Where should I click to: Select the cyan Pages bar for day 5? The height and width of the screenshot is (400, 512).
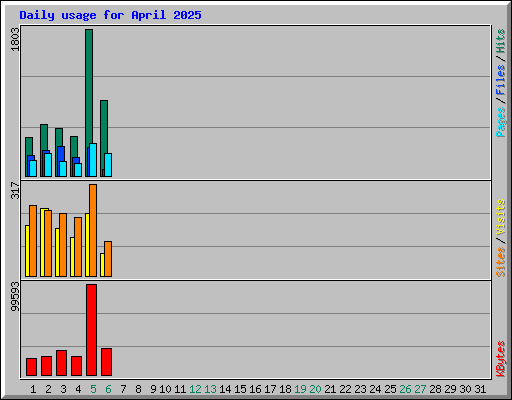(93, 160)
